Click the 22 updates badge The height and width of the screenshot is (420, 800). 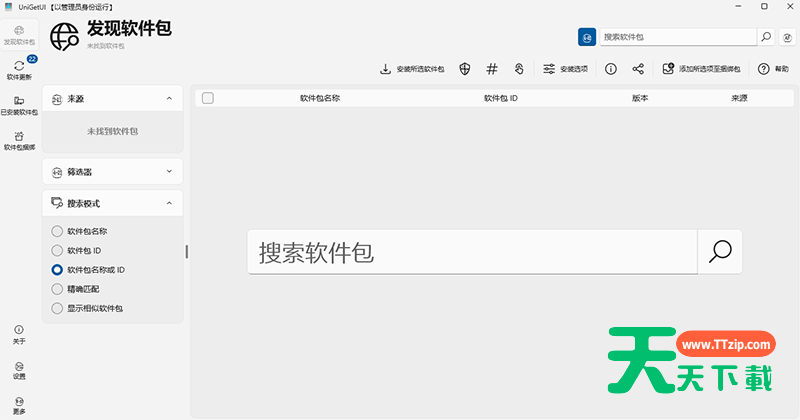(x=32, y=59)
